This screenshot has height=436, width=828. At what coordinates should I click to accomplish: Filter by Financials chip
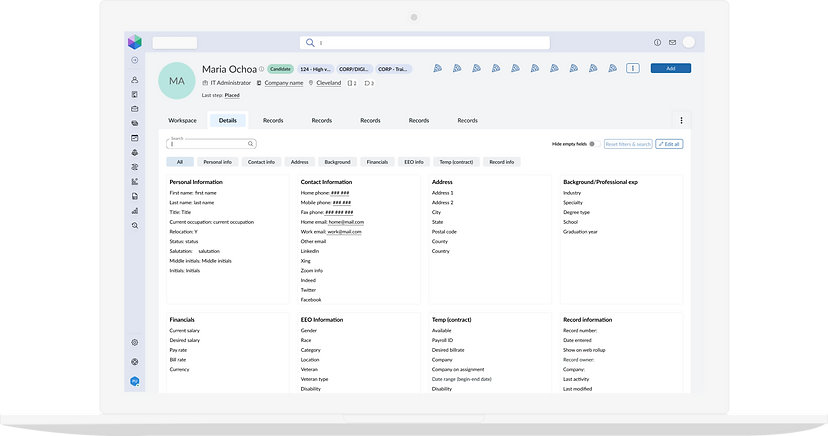tap(377, 162)
